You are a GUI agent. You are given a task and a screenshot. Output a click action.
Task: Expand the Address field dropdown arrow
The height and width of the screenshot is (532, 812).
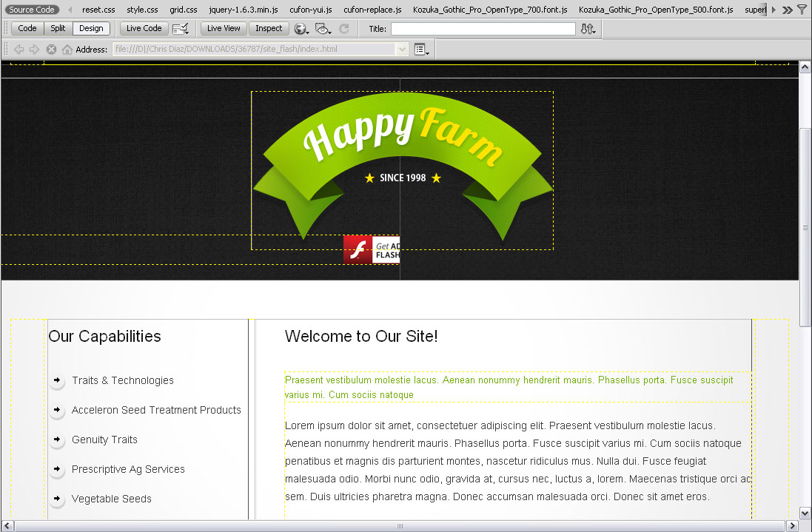(x=403, y=50)
